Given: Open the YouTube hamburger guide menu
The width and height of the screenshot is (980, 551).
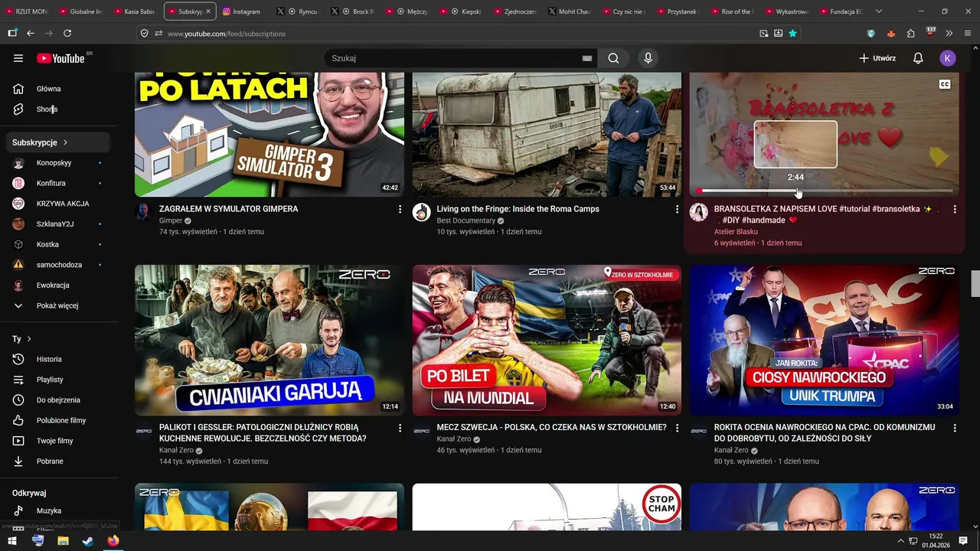Looking at the screenshot, I should point(18,58).
